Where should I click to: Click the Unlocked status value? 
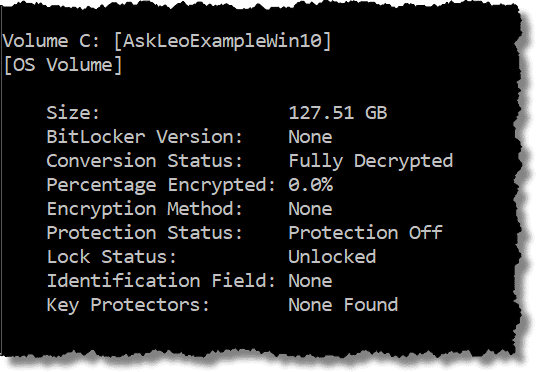point(332,257)
